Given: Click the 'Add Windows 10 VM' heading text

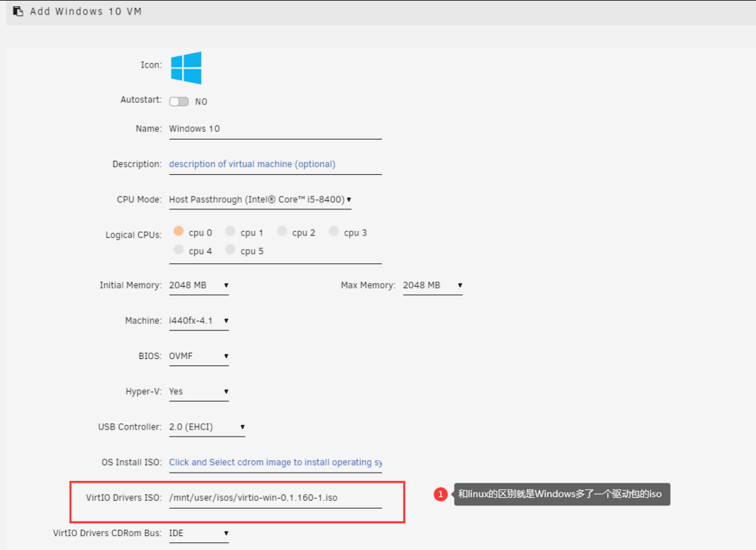Looking at the screenshot, I should (86, 12).
